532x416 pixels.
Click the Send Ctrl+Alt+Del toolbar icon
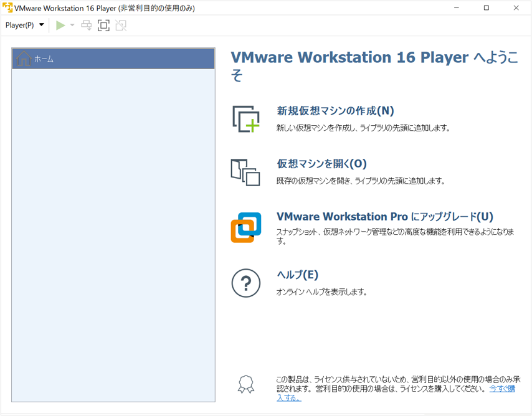tap(86, 26)
